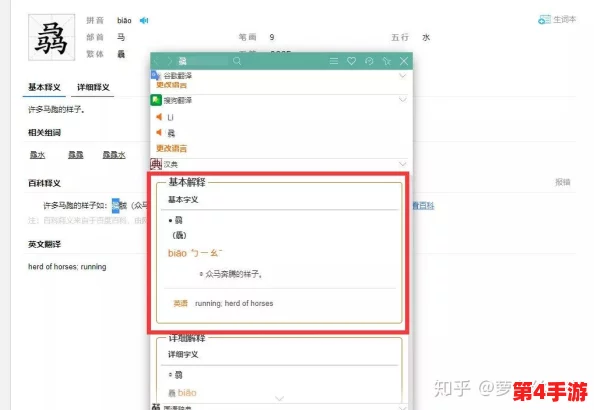Open the hamburger menu in popup header

pos(334,61)
